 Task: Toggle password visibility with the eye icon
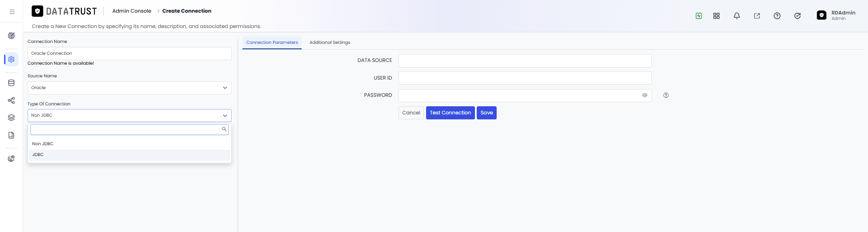(x=645, y=95)
